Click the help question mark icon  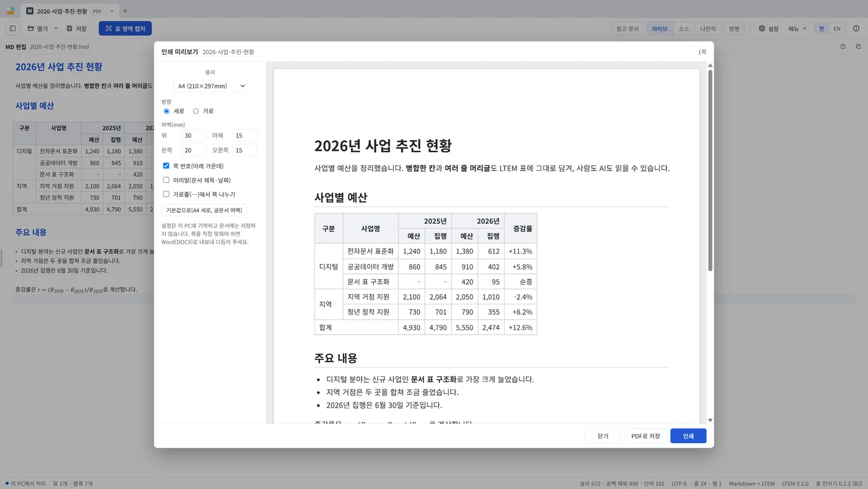pos(843,46)
